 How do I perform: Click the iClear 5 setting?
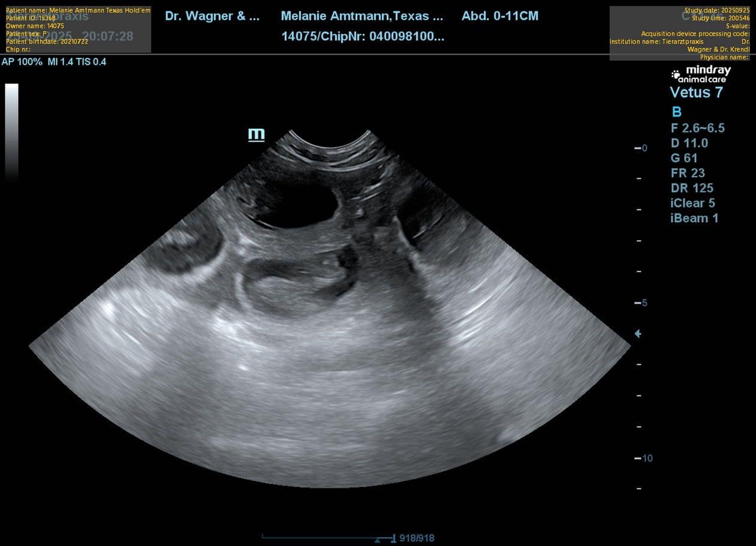pyautogui.click(x=692, y=203)
